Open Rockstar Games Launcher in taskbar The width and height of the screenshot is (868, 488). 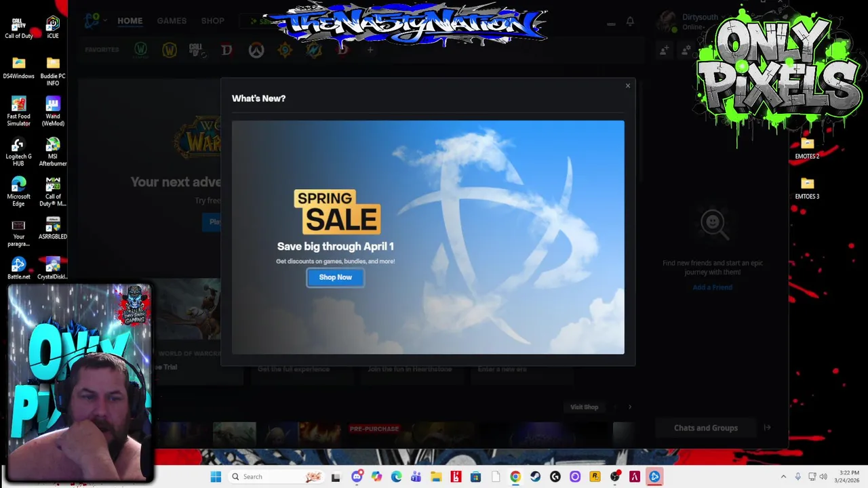point(595,476)
